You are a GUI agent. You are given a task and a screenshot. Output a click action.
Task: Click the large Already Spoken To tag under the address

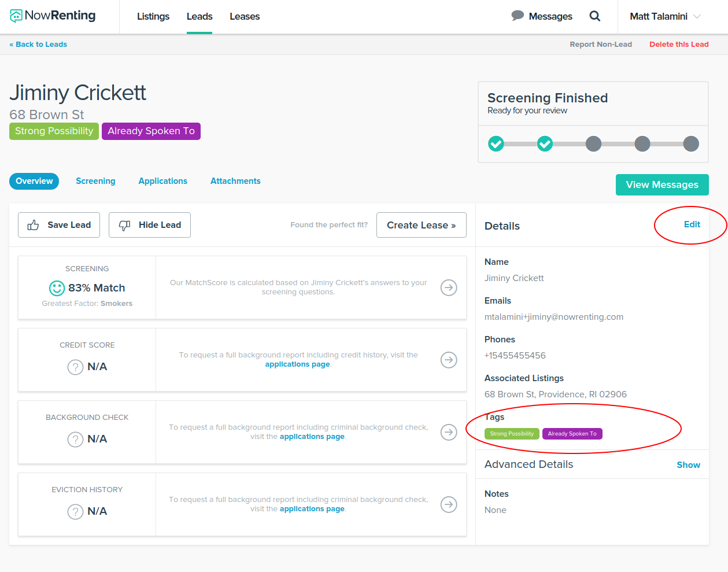tap(151, 131)
